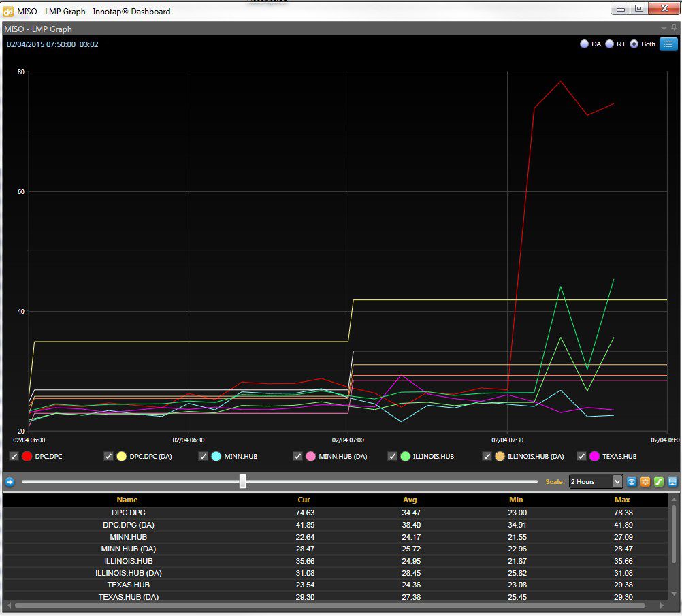Viewport: 682px width, 616px height.
Task: Sort table by the Cur column header
Action: (304, 500)
